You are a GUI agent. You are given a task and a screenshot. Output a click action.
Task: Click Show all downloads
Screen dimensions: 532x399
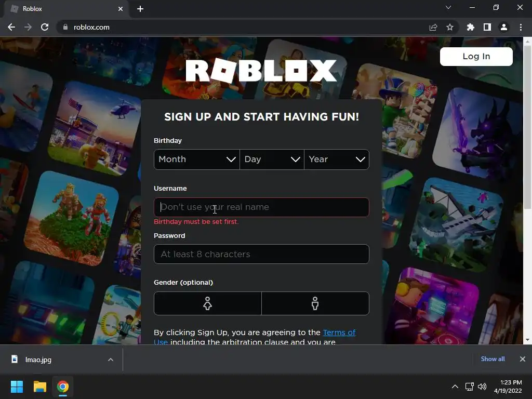[493, 359]
